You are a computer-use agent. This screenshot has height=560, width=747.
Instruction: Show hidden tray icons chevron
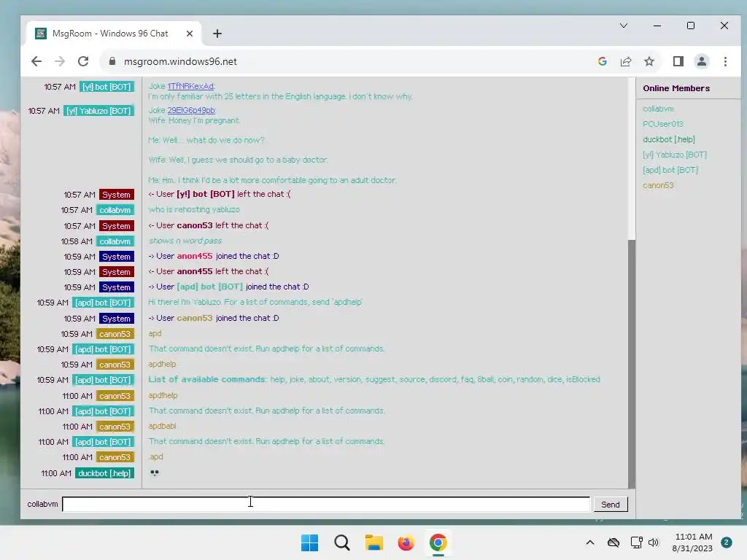point(589,542)
